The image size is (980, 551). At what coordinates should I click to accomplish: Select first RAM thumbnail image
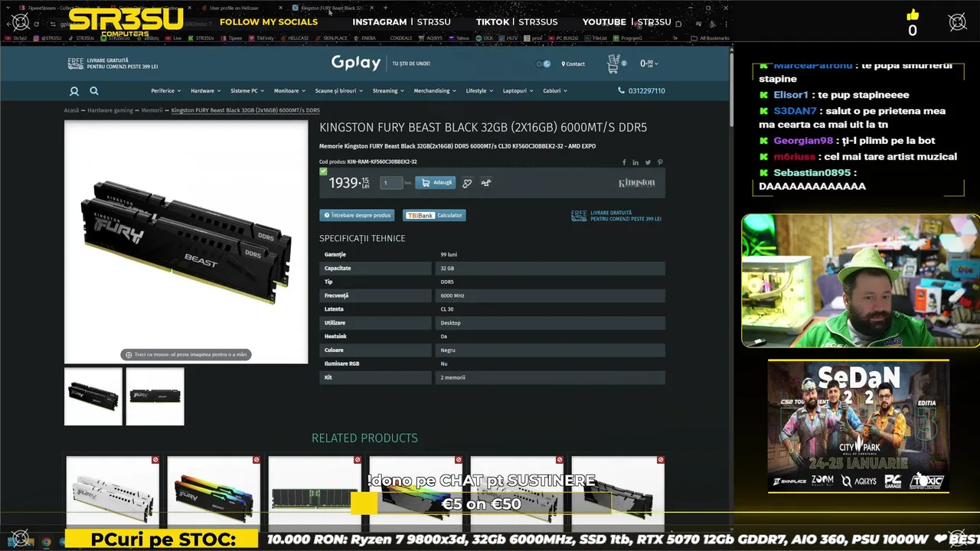pyautogui.click(x=93, y=396)
